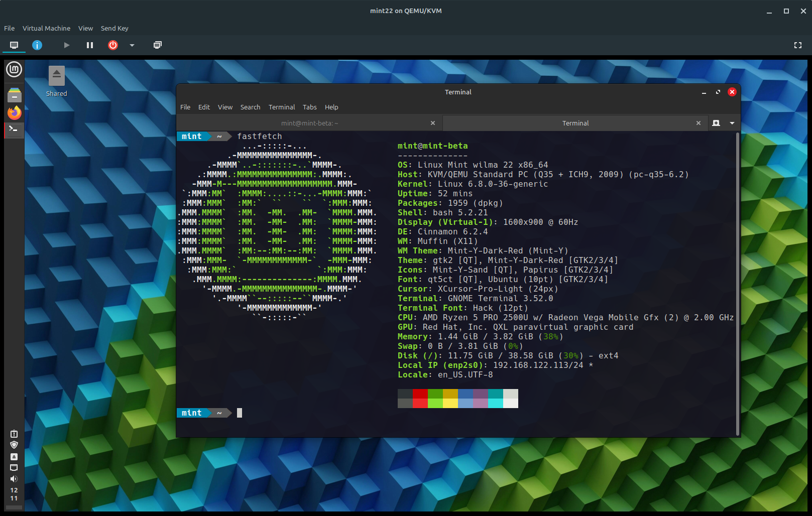Click the update manager shield icon

tap(14, 445)
